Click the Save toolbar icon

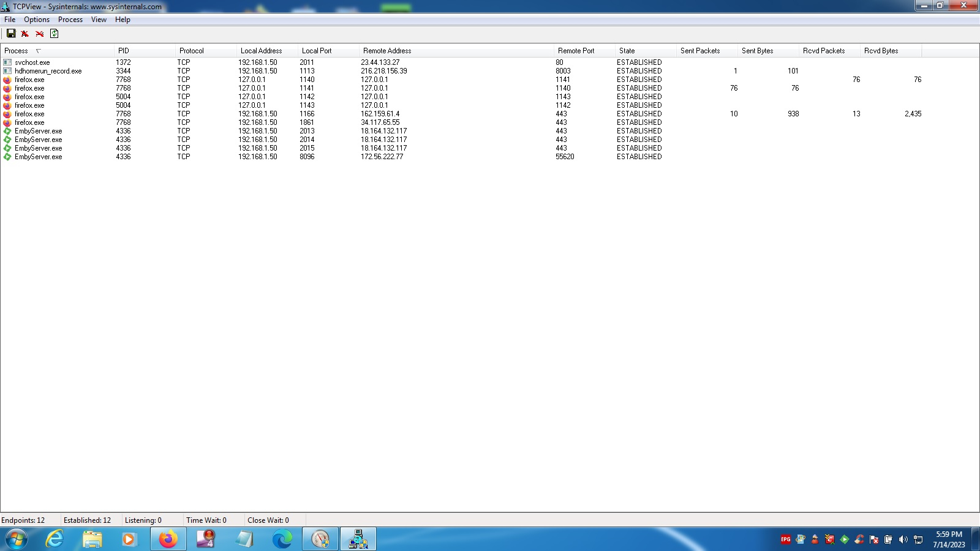[x=11, y=34]
